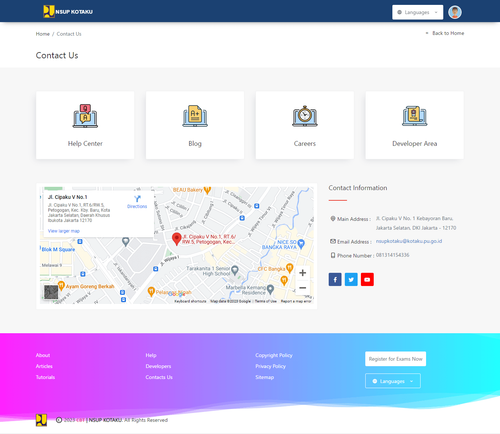Viewport: 500px width, 434px height.
Task: Click the Help Center label
Action: [85, 144]
